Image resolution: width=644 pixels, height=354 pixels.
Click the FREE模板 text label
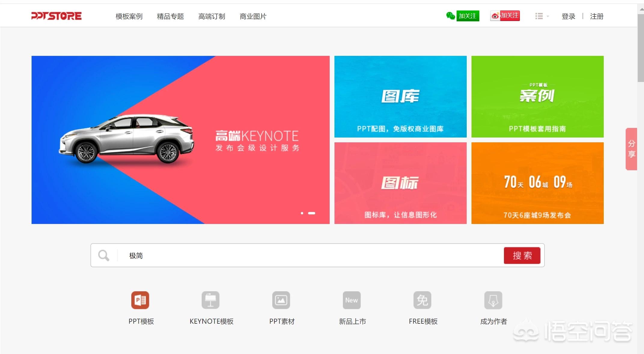[423, 322]
